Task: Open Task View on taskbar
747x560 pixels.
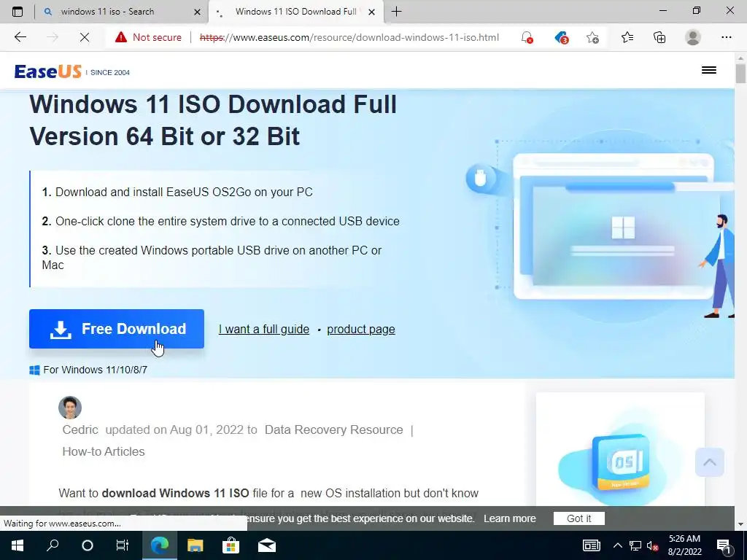Action: [x=123, y=545]
